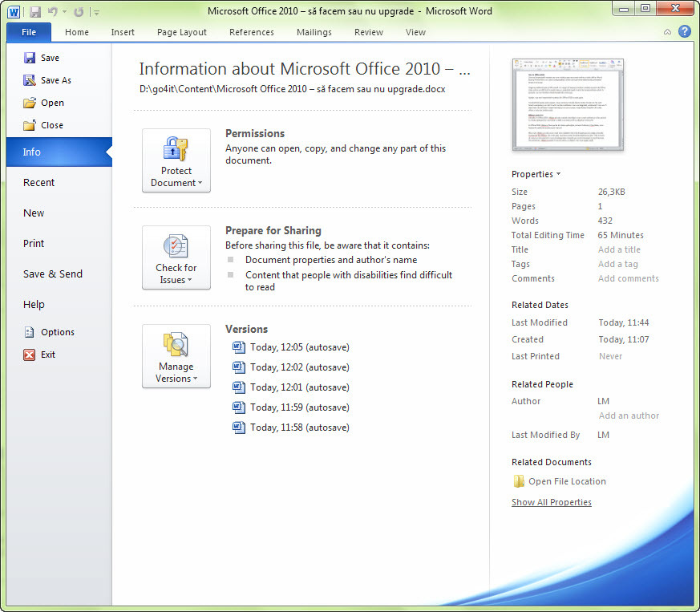Click the Open File Location link text
This screenshot has height=612, width=700.
pyautogui.click(x=568, y=481)
